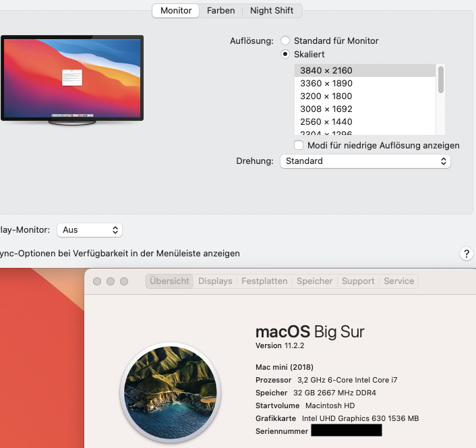This screenshot has width=476, height=448.
Task: Choose resolution 2560 × 1440
Action: click(x=365, y=121)
